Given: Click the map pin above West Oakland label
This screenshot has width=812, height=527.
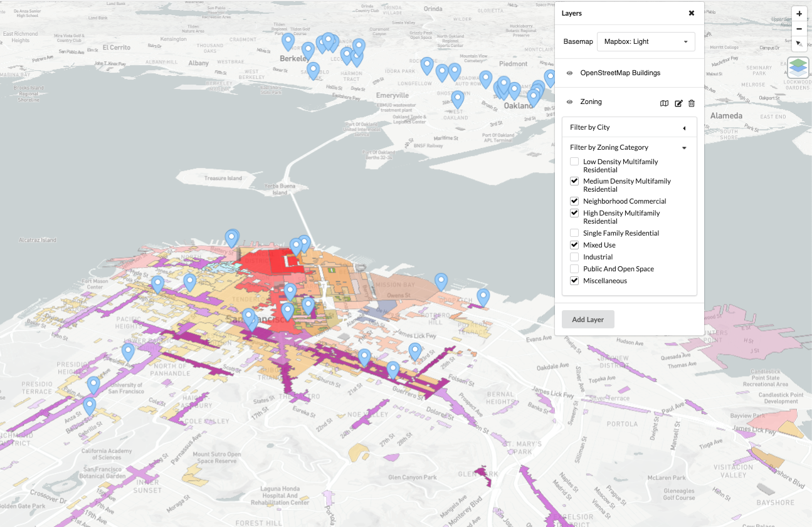Looking at the screenshot, I should pyautogui.click(x=458, y=100).
